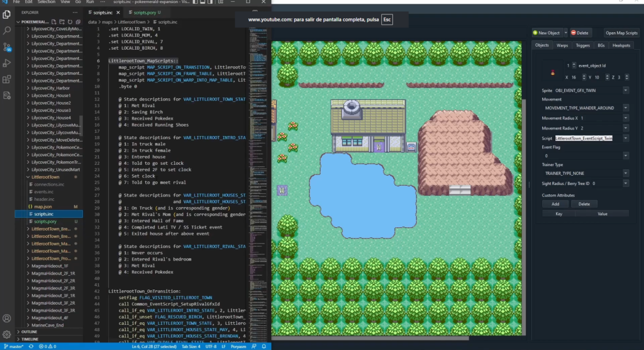Image resolution: width=644 pixels, height=350 pixels.
Task: Click the New Object button
Action: [547, 33]
